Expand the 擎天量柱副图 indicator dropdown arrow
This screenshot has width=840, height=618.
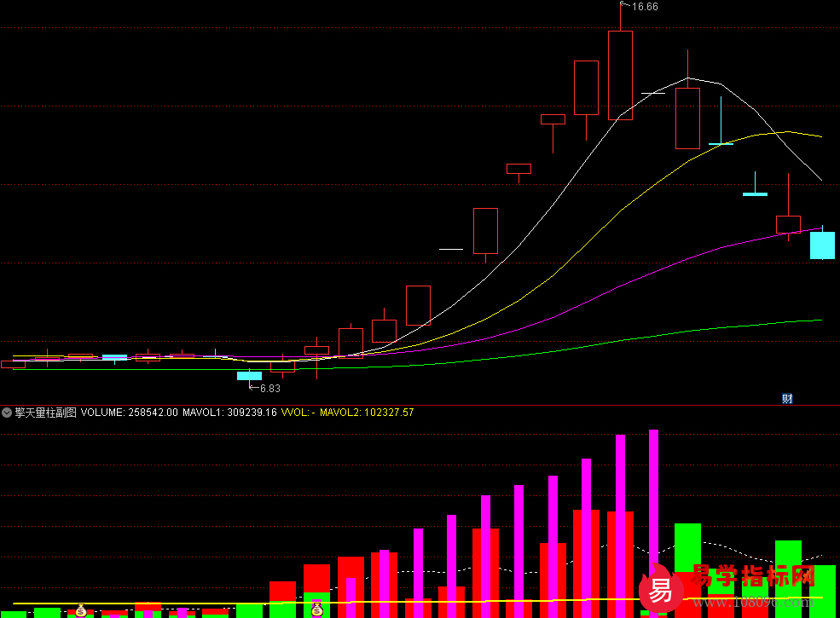[x=7, y=413]
